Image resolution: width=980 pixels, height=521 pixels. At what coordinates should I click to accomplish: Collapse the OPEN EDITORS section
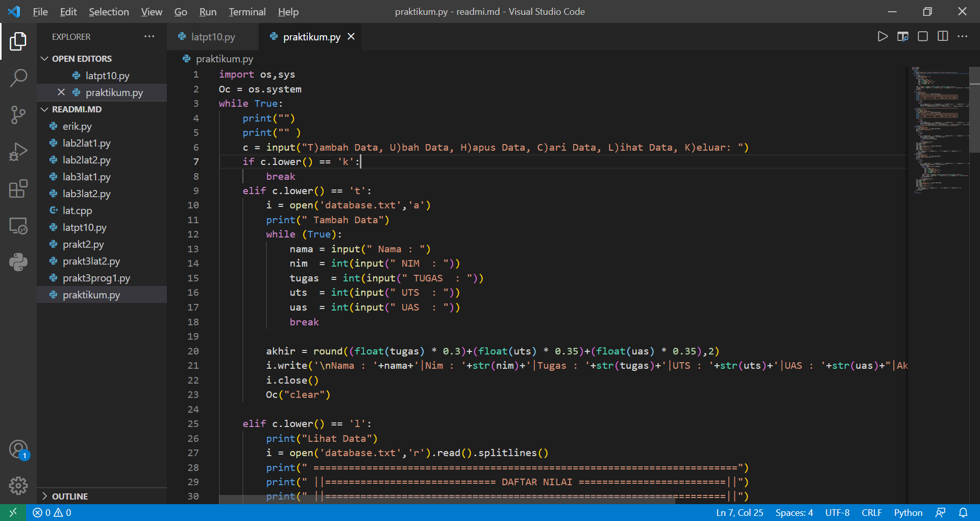tap(45, 58)
